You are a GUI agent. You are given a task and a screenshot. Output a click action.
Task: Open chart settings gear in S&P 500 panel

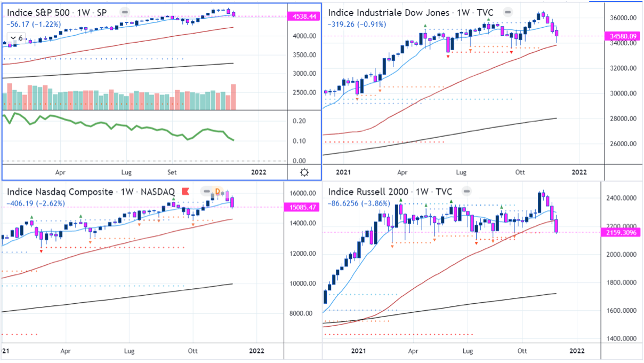[304, 172]
